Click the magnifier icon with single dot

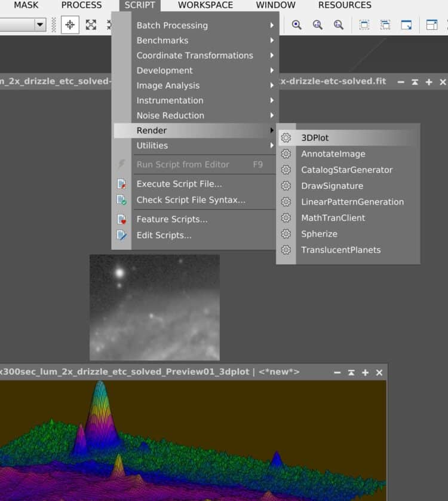pyautogui.click(x=297, y=25)
